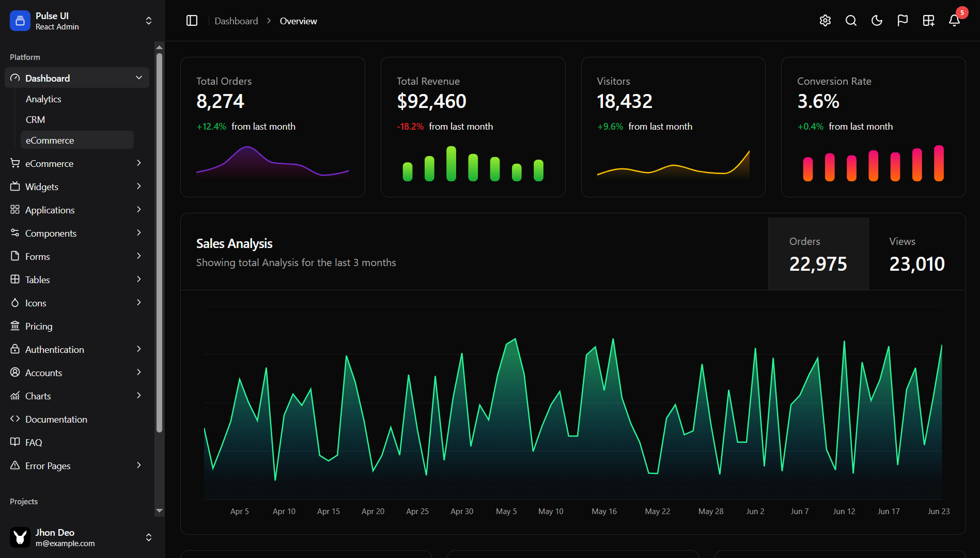This screenshot has height=558, width=980.
Task: Click the Pricing bank icon
Action: [15, 326]
